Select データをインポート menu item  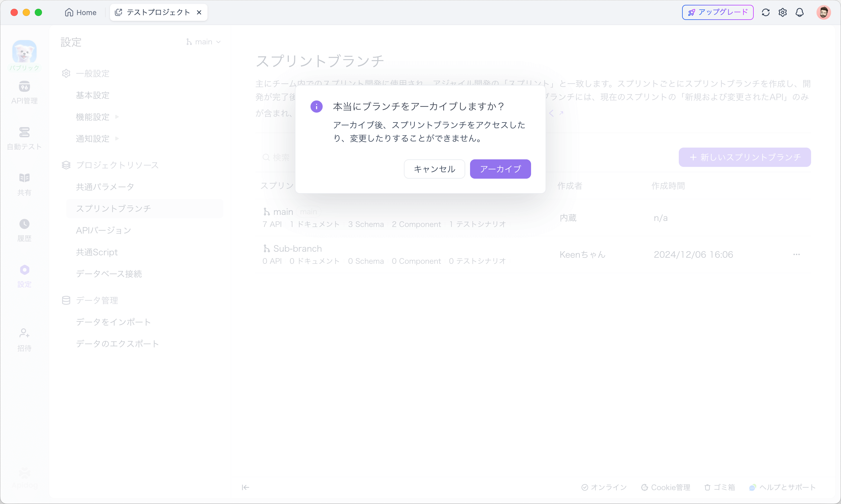tap(113, 322)
